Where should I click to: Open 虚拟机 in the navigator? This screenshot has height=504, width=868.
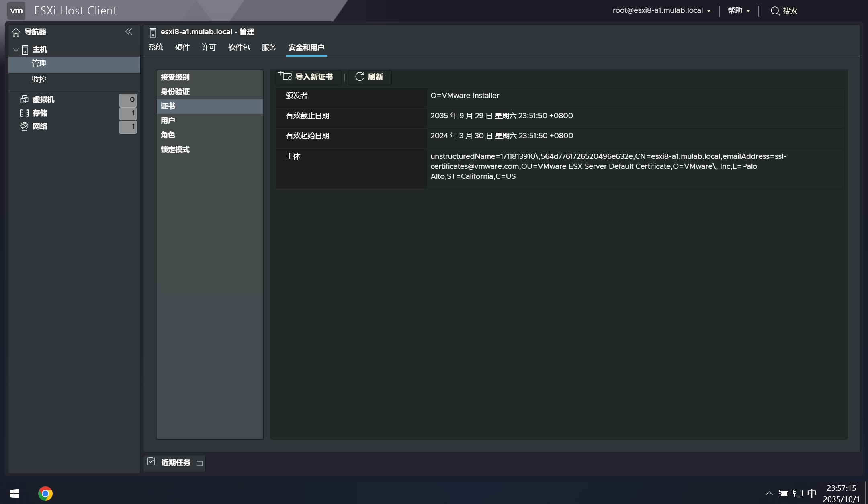click(43, 100)
